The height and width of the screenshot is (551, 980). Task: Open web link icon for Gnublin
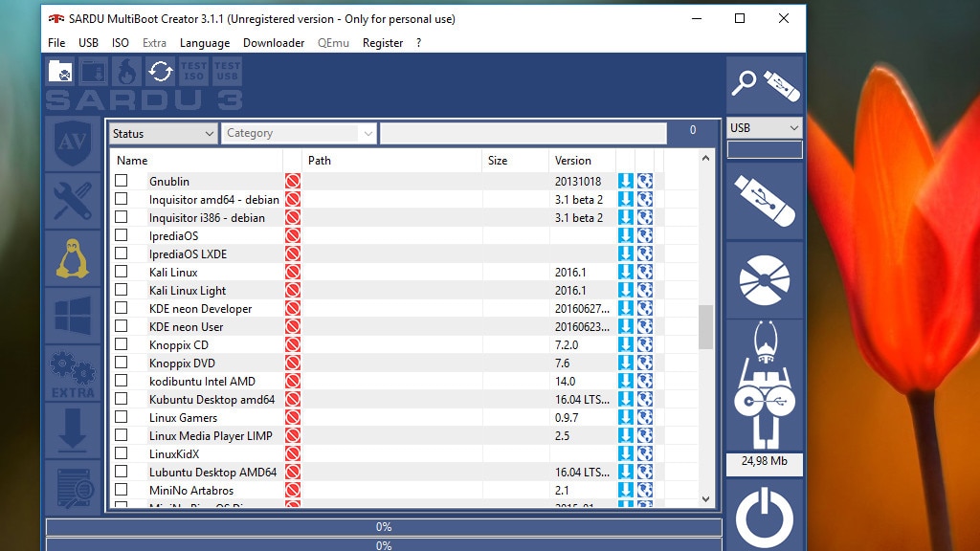[x=645, y=181]
